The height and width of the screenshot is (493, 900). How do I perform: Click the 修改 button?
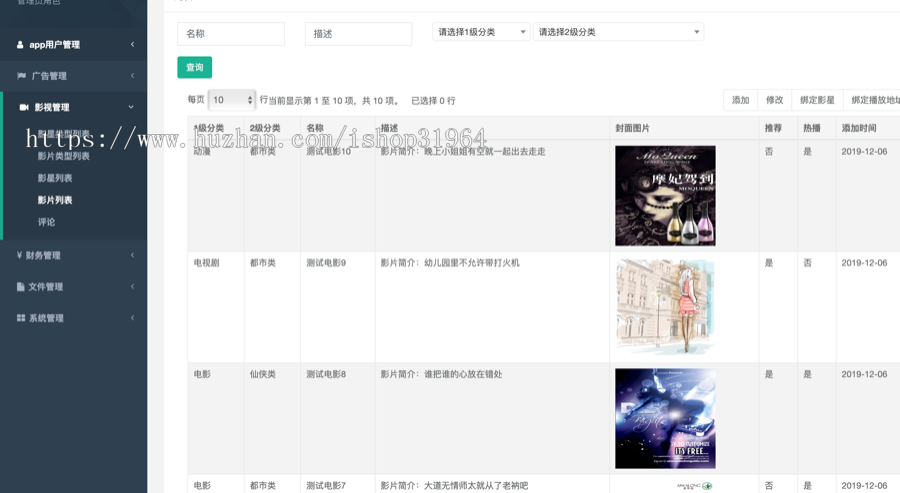tap(774, 100)
